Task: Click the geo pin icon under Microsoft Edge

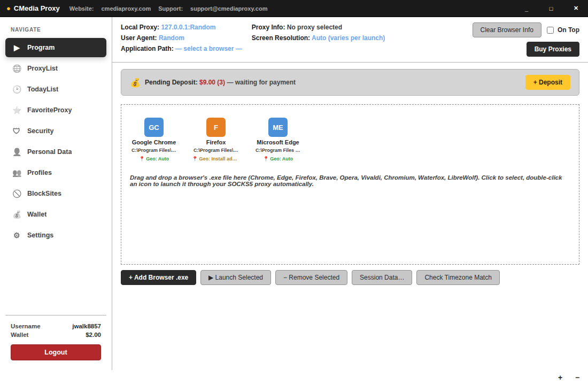Action: (x=266, y=159)
